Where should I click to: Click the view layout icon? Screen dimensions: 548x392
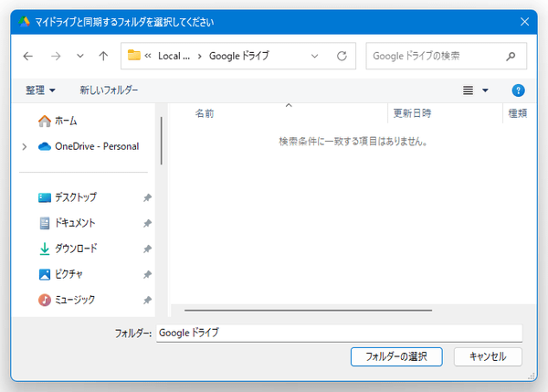[x=469, y=90]
